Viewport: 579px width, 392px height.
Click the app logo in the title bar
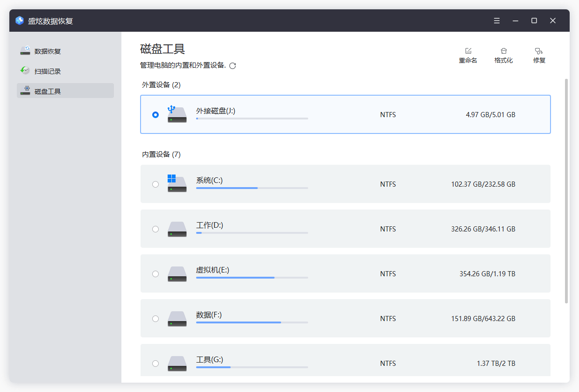point(19,21)
